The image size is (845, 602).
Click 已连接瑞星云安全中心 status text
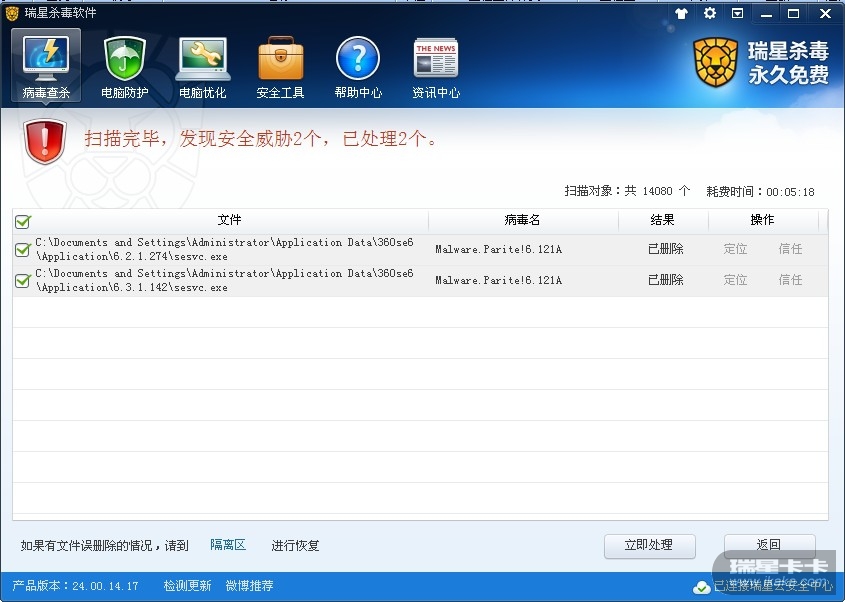[x=773, y=586]
